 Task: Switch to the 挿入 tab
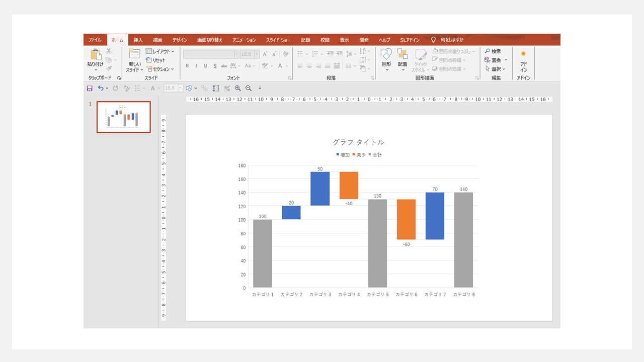pos(138,40)
